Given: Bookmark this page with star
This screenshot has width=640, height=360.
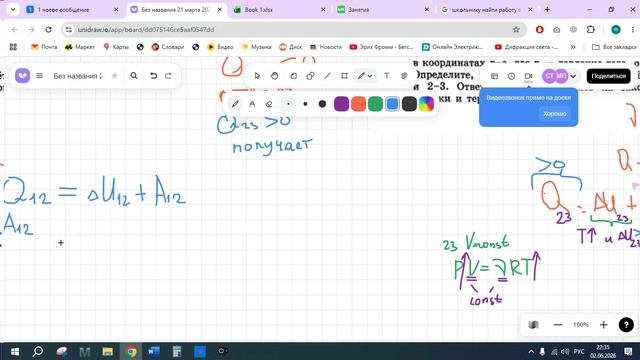Looking at the screenshot, I should (x=516, y=29).
